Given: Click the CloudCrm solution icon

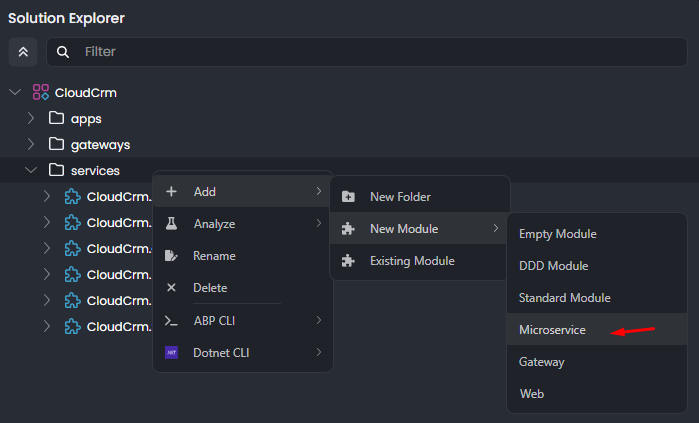Looking at the screenshot, I should tap(41, 93).
